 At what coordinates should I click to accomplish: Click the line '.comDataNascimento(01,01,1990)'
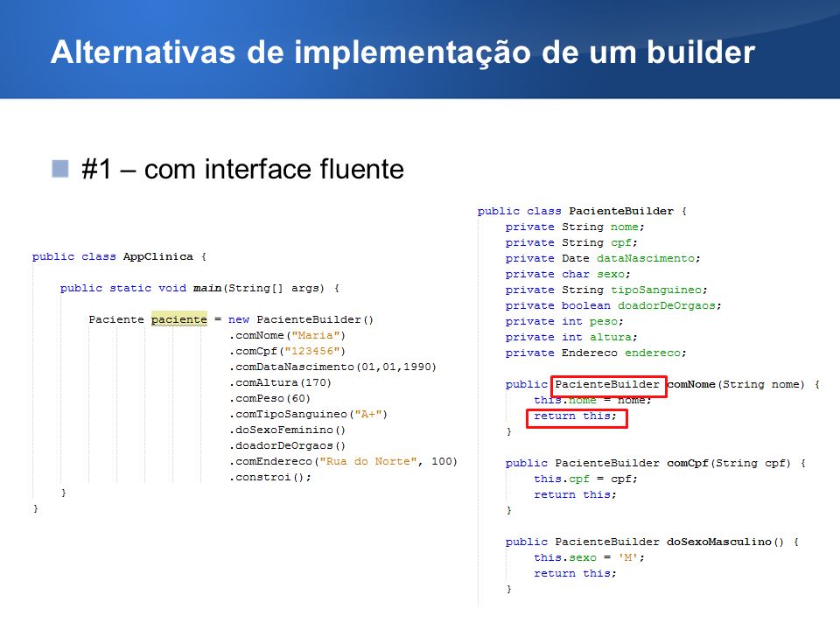coord(333,367)
